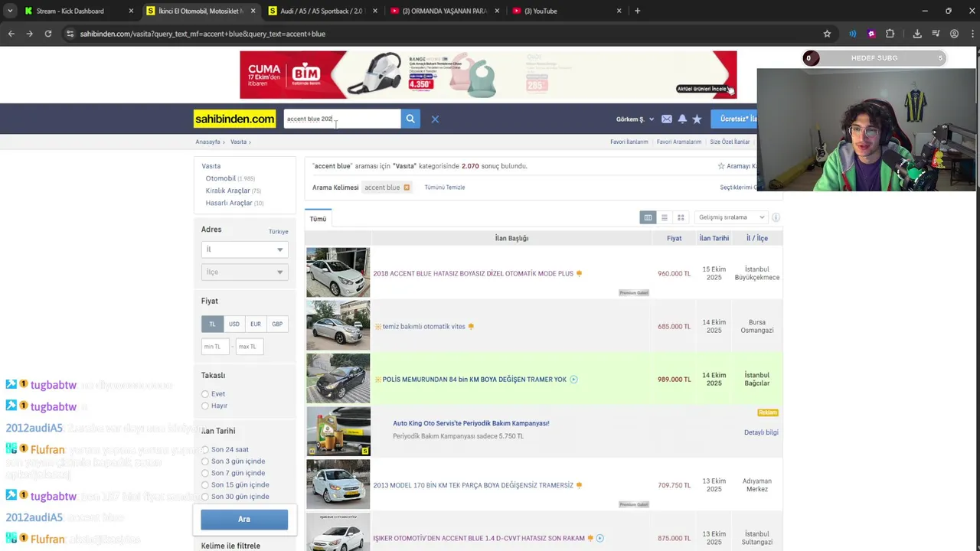This screenshot has height=551, width=980.
Task: Open the İl province dropdown
Action: point(244,249)
